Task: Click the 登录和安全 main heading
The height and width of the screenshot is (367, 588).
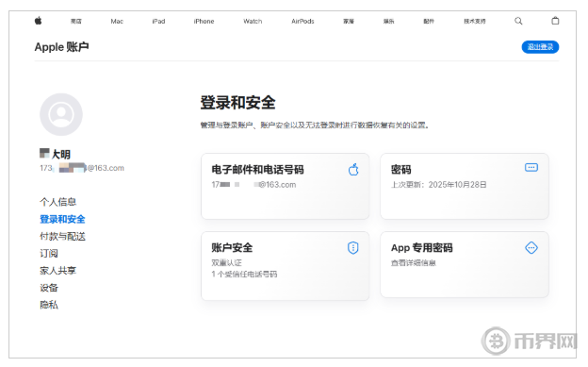Action: (237, 103)
